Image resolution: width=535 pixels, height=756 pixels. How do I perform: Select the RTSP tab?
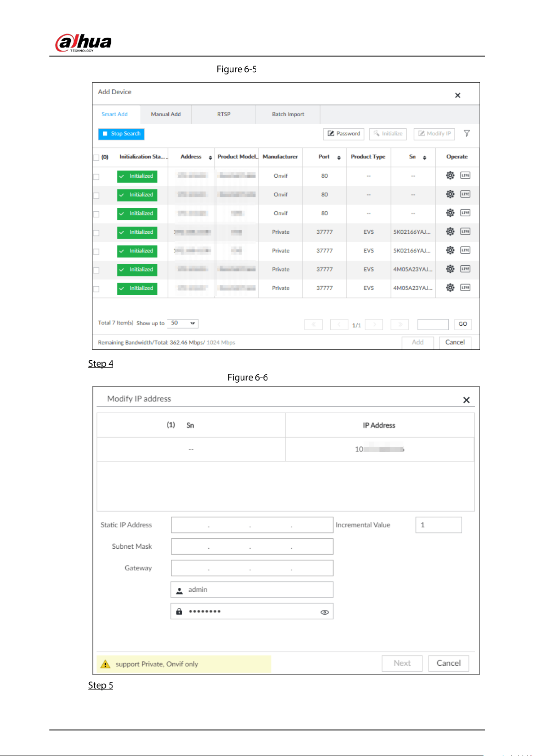pyautogui.click(x=224, y=114)
